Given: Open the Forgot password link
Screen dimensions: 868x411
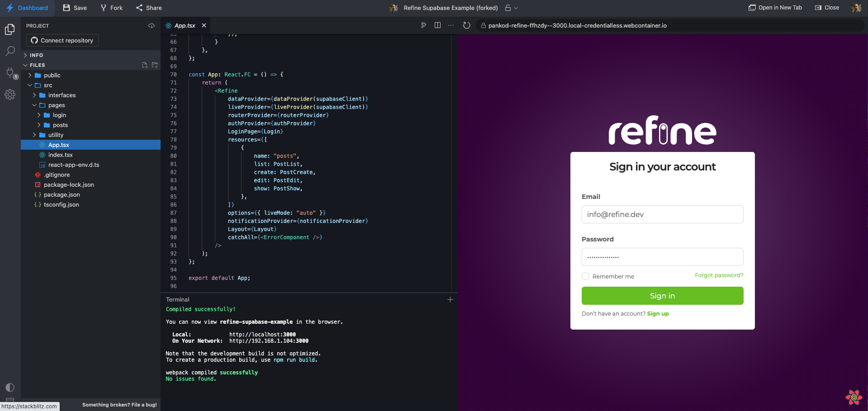Looking at the screenshot, I should [719, 275].
